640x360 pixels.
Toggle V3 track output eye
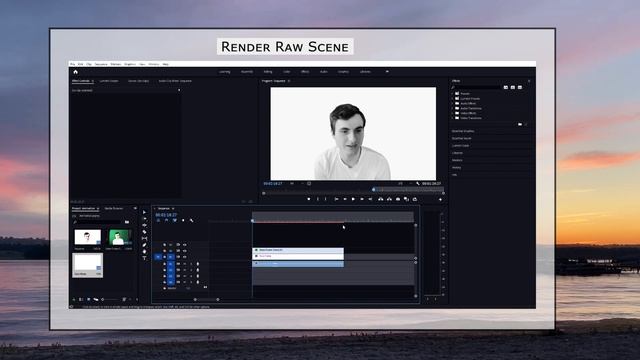click(x=184, y=245)
